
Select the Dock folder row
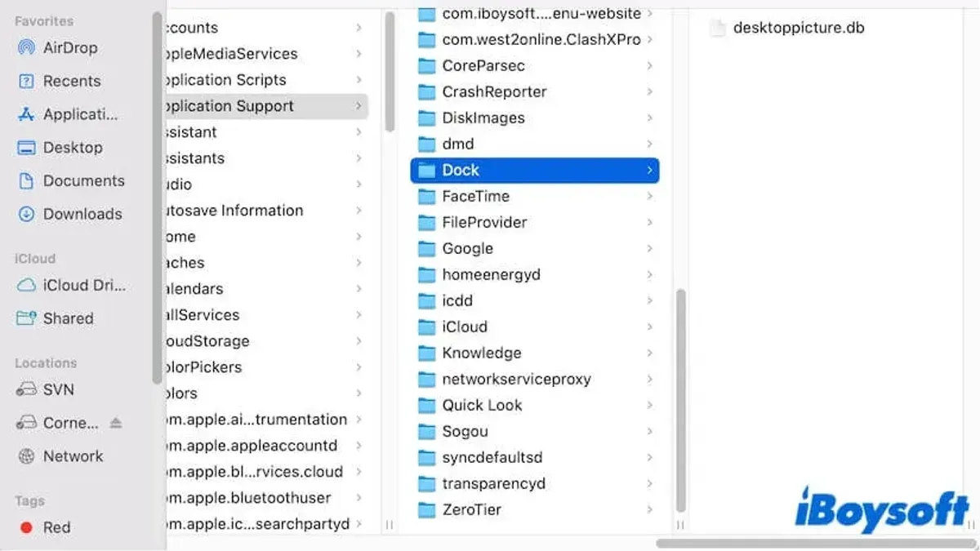click(535, 170)
